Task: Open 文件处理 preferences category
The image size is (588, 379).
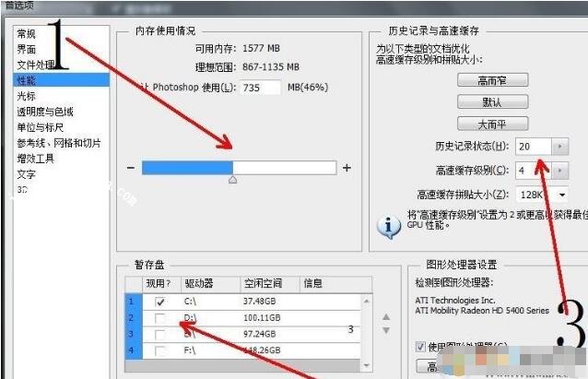Action: pos(36,65)
